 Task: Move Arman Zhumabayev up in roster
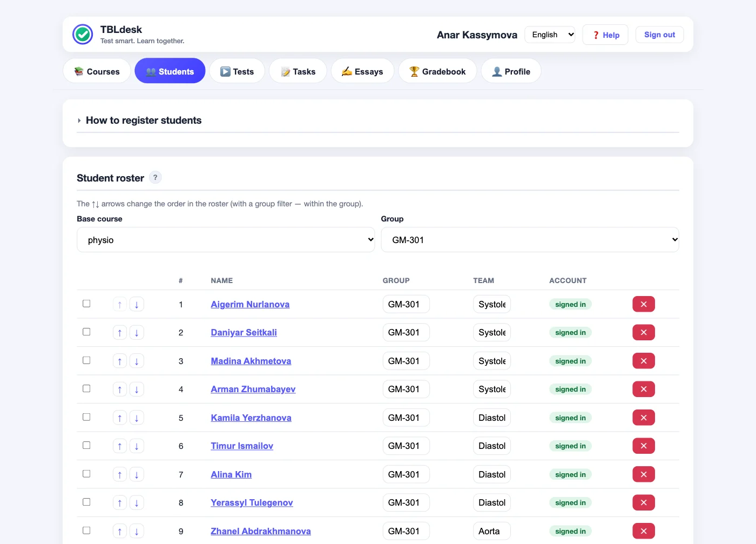coord(120,389)
